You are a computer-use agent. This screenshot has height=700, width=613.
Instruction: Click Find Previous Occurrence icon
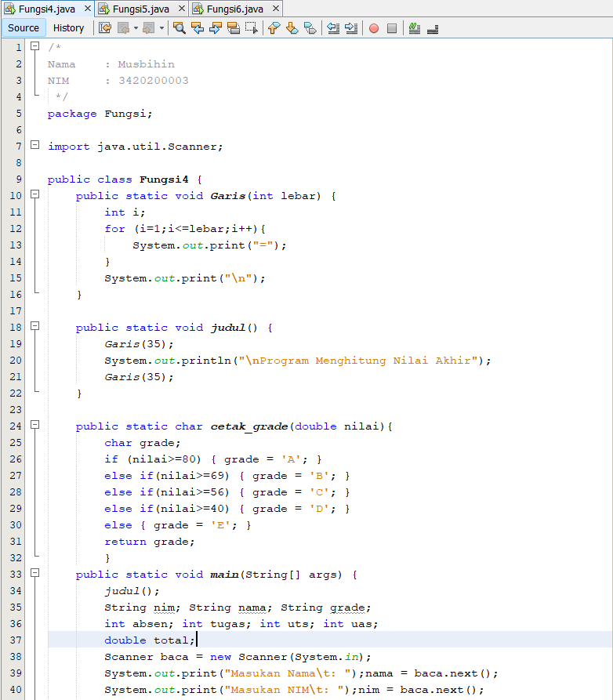pyautogui.click(x=198, y=28)
